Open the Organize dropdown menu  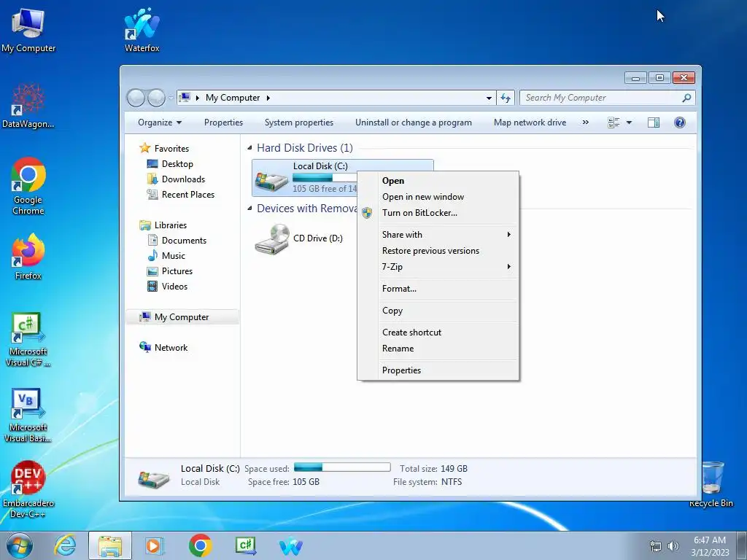(160, 122)
